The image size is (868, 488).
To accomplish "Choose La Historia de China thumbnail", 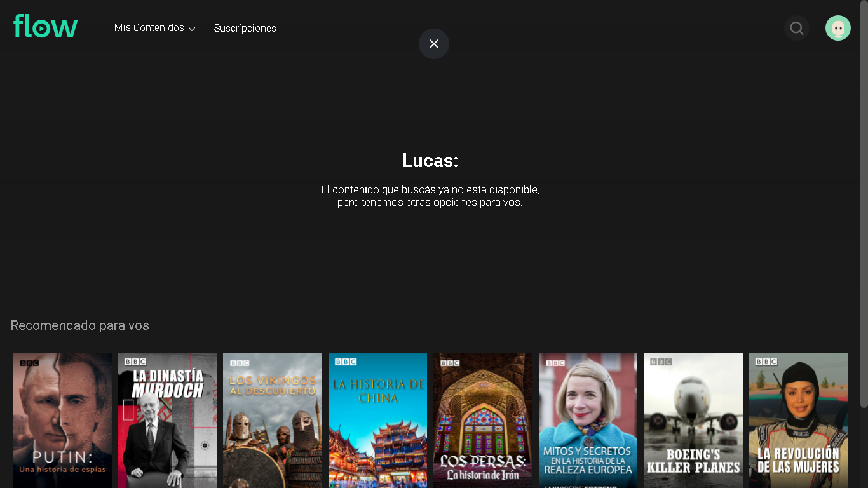I will coord(377,419).
